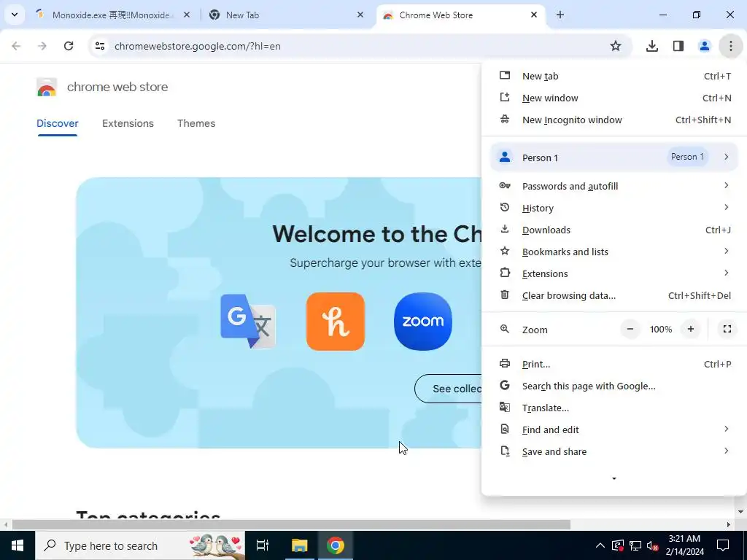Open the Downloads toolbar icon

coord(651,46)
